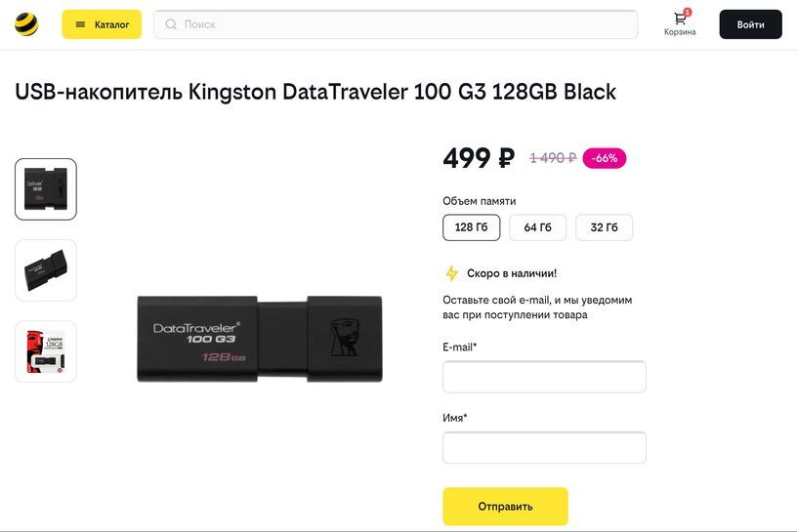
Task: Click the Имя input field
Action: click(544, 448)
